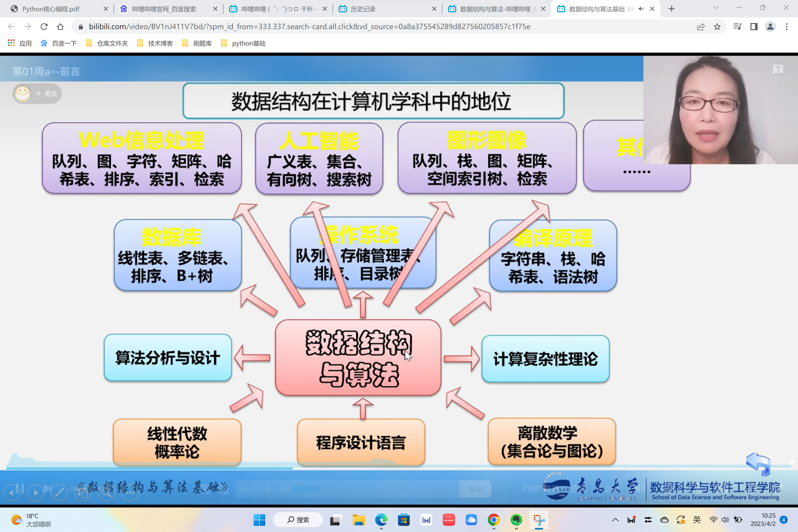Open Chrome three-dot menu

(786, 26)
